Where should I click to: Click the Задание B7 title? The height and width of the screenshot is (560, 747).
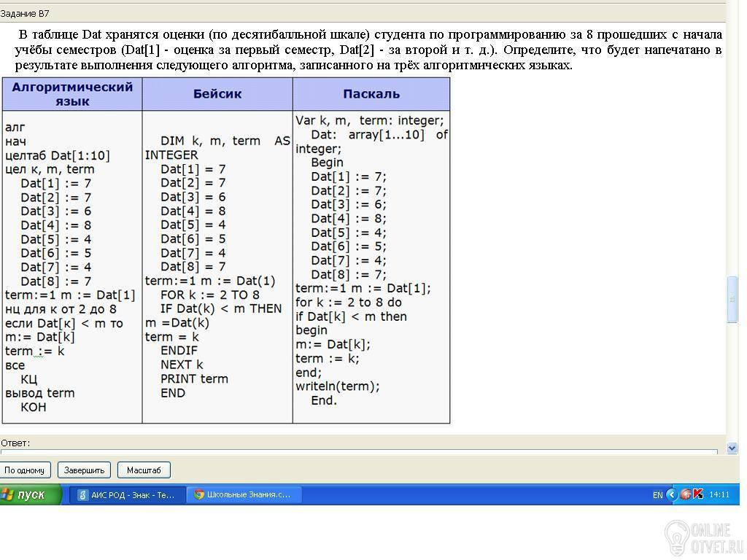(x=25, y=14)
